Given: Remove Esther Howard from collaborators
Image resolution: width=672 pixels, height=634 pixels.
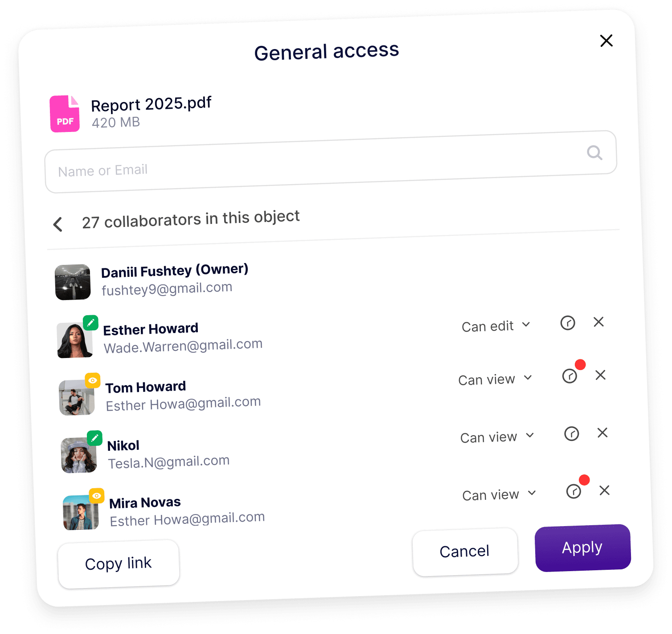Looking at the screenshot, I should click(598, 322).
